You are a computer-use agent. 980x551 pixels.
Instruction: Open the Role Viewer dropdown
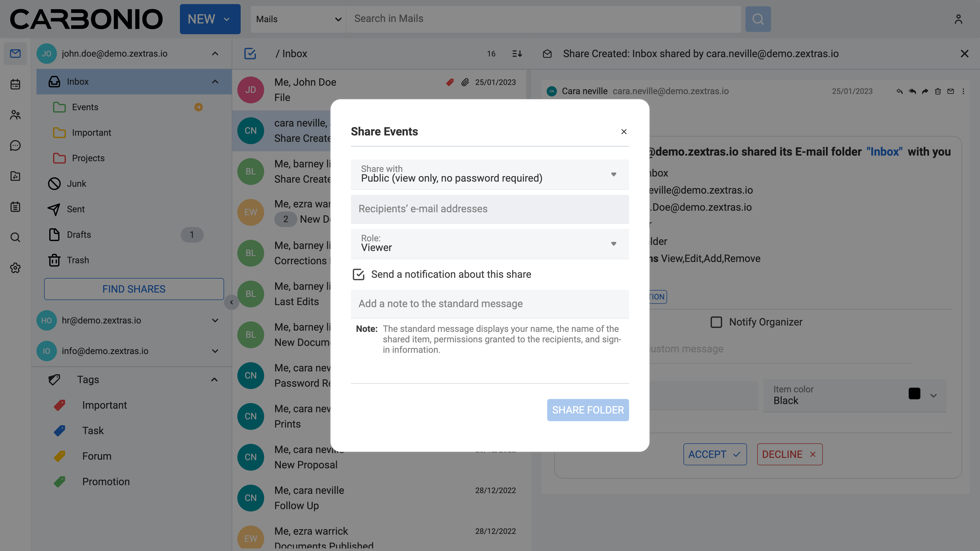490,244
